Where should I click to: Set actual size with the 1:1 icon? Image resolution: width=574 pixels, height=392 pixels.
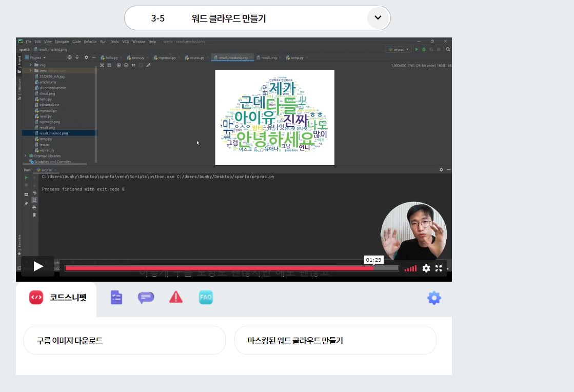point(133,65)
